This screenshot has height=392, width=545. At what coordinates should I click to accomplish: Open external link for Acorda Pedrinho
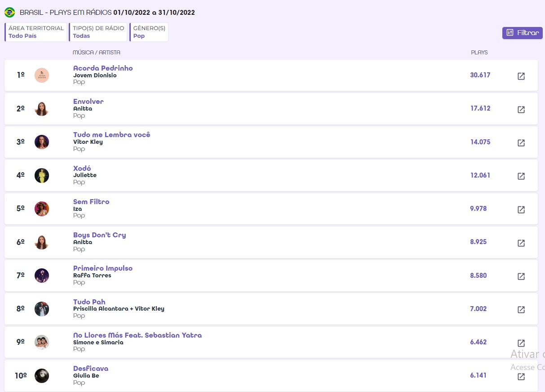(x=521, y=76)
